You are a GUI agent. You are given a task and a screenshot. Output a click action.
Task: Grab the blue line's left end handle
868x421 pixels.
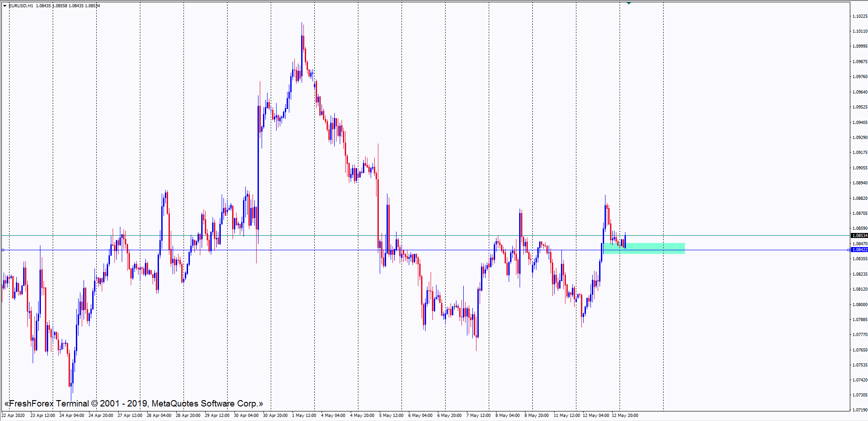3,250
